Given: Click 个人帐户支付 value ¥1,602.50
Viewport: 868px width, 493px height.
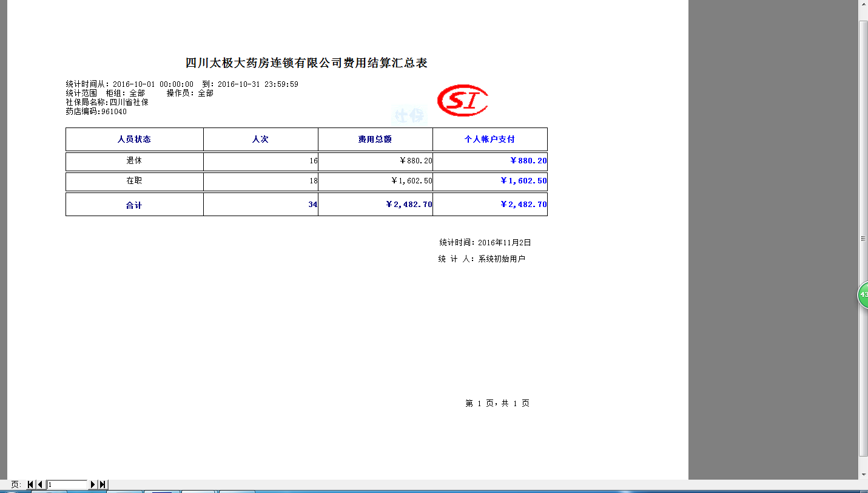Looking at the screenshot, I should coord(523,181).
